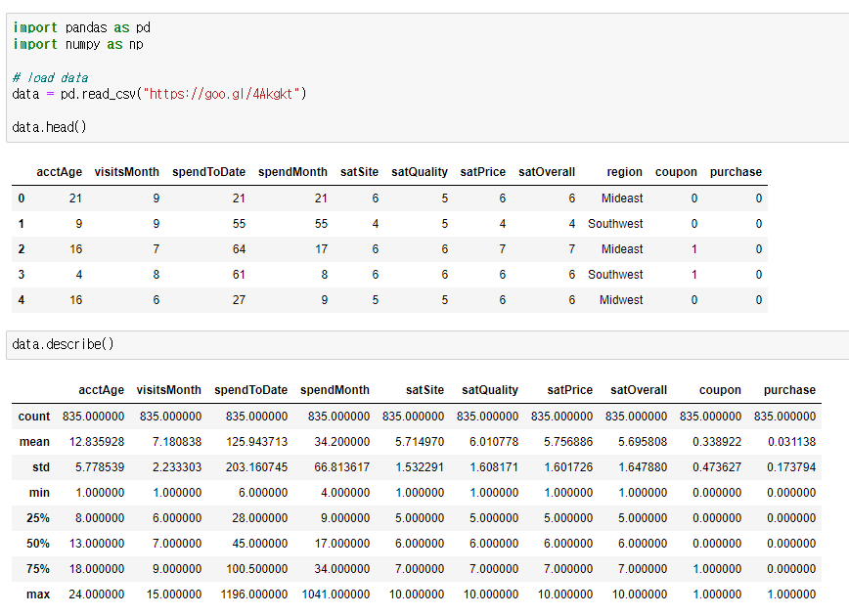Click the '# load data' comment
This screenshot has height=616, width=849.
[50, 78]
